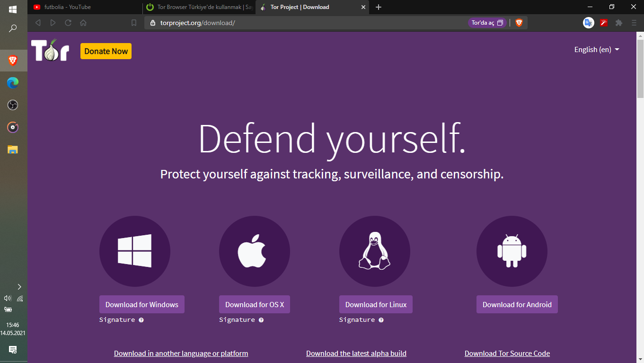The width and height of the screenshot is (644, 363).
Task: Open the Google Translate extension
Action: click(x=589, y=23)
